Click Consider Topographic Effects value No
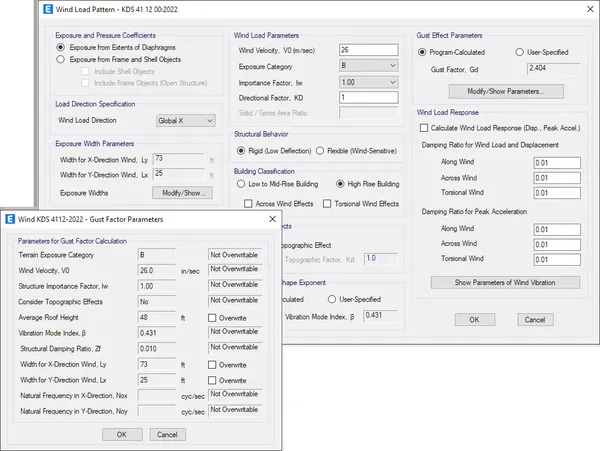The width and height of the screenshot is (600, 451). (x=157, y=302)
